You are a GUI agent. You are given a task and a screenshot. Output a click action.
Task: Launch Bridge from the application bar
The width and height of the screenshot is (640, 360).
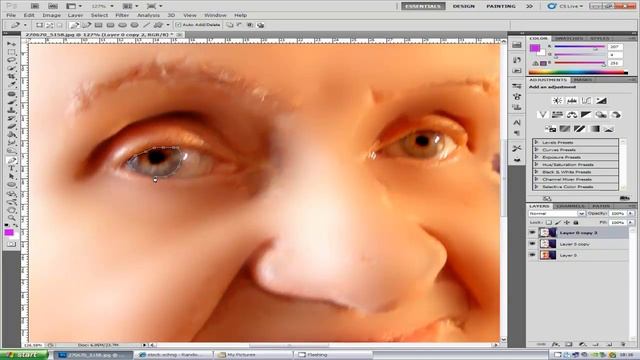click(x=35, y=6)
